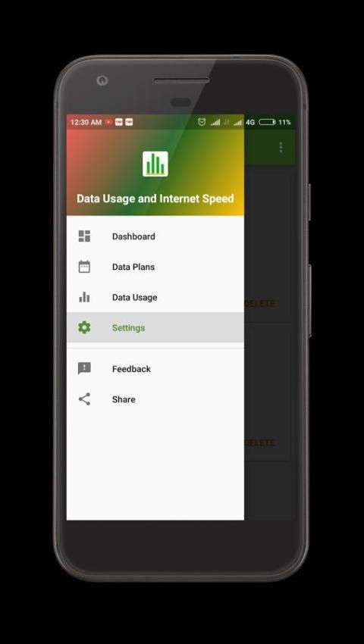Click the Share icon in drawer
The width and height of the screenshot is (364, 644).
tap(84, 399)
